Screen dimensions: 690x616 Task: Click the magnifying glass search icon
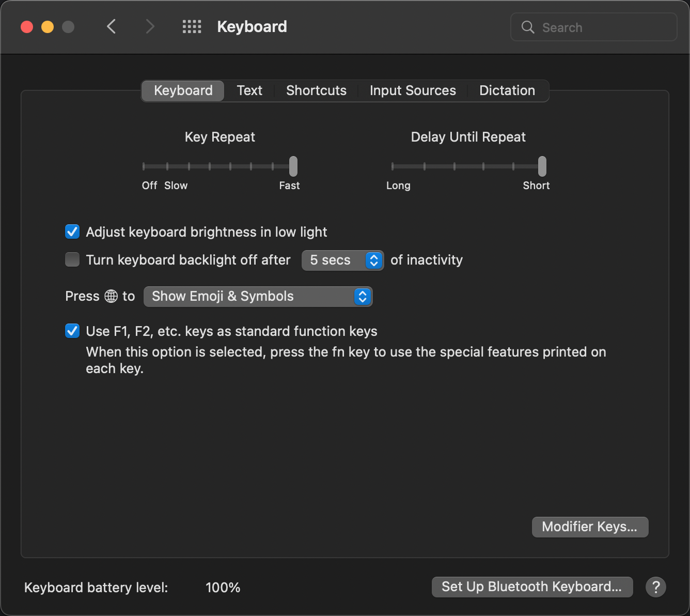point(527,27)
